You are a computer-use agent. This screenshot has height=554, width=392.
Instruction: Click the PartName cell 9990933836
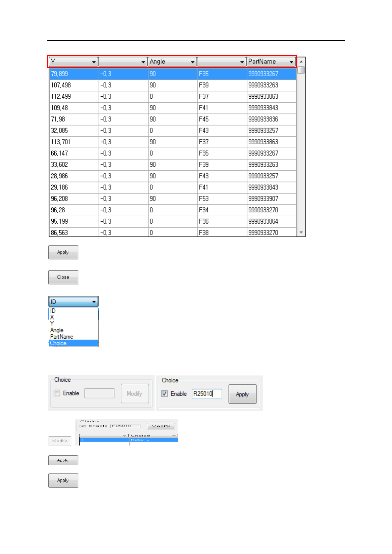[x=272, y=119]
